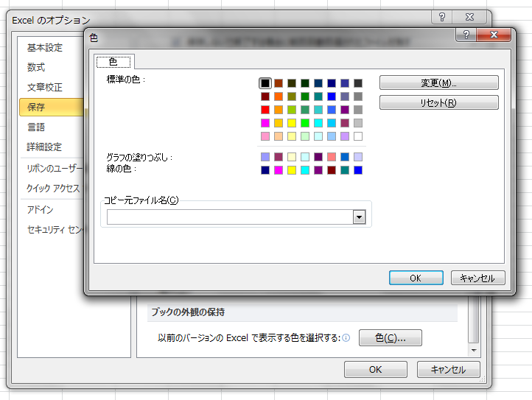Select the first chart fill periwinkle swatch

265,157
